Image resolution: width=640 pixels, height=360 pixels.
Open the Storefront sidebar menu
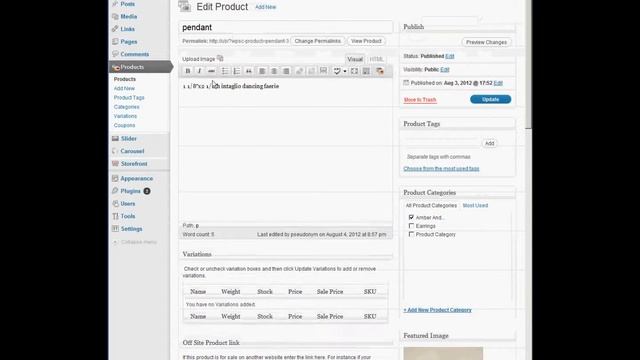coord(134,164)
